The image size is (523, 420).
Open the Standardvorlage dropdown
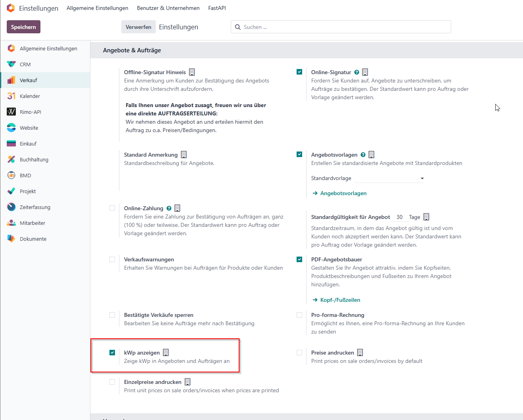point(368,178)
